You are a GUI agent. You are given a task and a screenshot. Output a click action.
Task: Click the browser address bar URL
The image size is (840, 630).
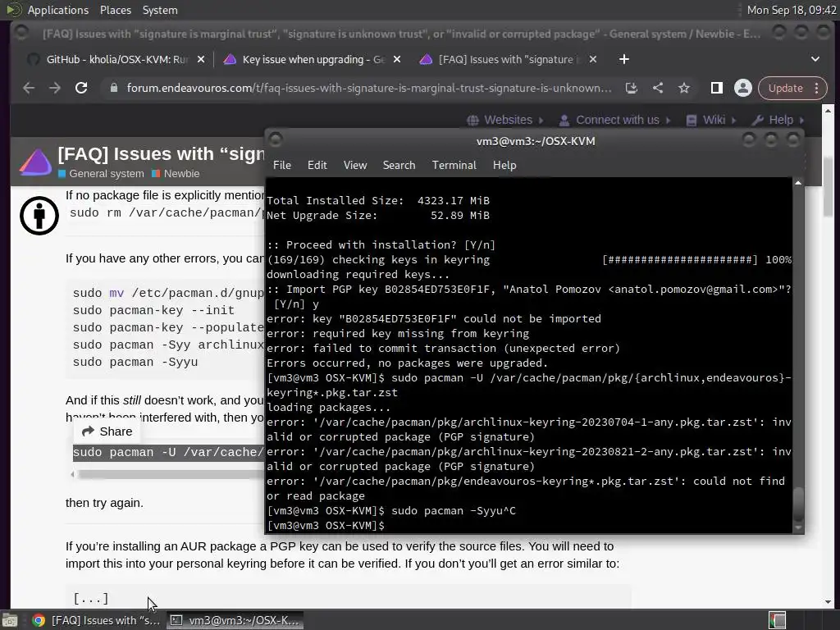pyautogui.click(x=368, y=88)
